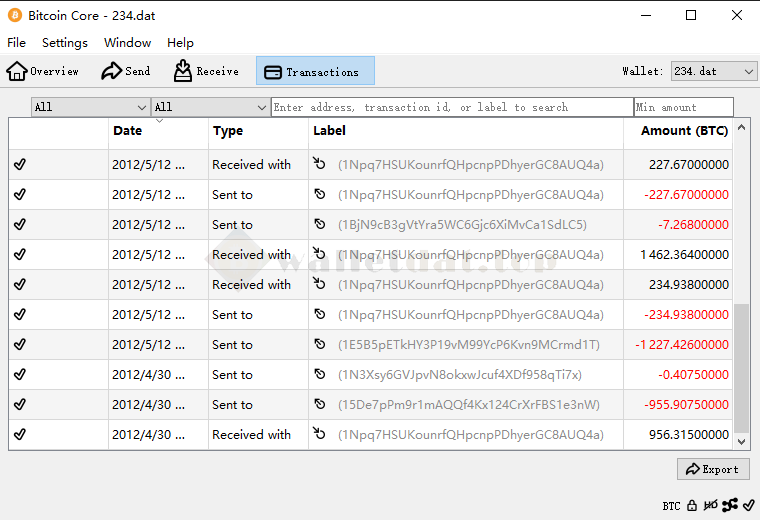
Task: Click the sync checkmark status icon
Action: point(748,506)
